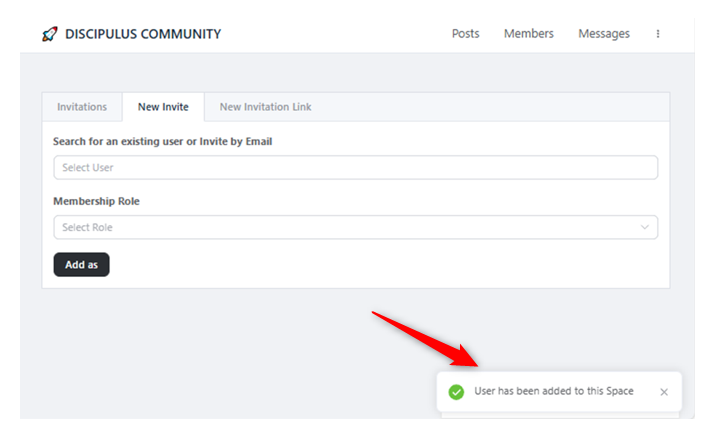Viewport: 711px width, 427px height.
Task: Click the rocket logo icon
Action: click(x=50, y=34)
